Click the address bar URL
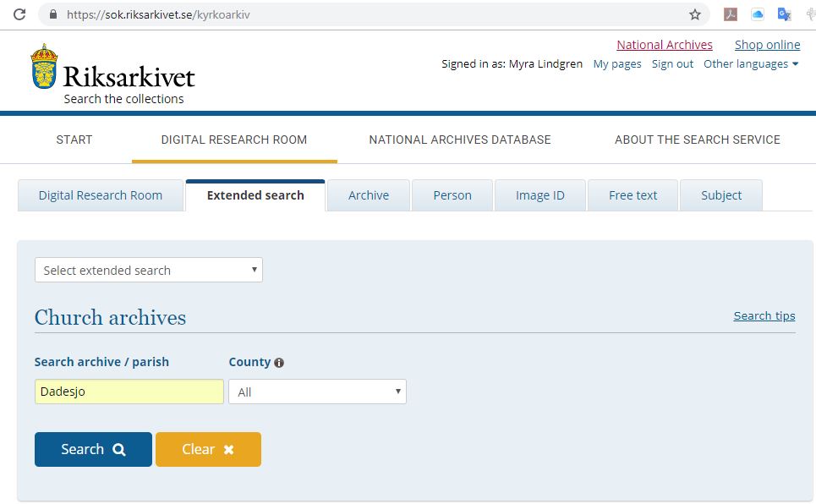 pyautogui.click(x=158, y=14)
